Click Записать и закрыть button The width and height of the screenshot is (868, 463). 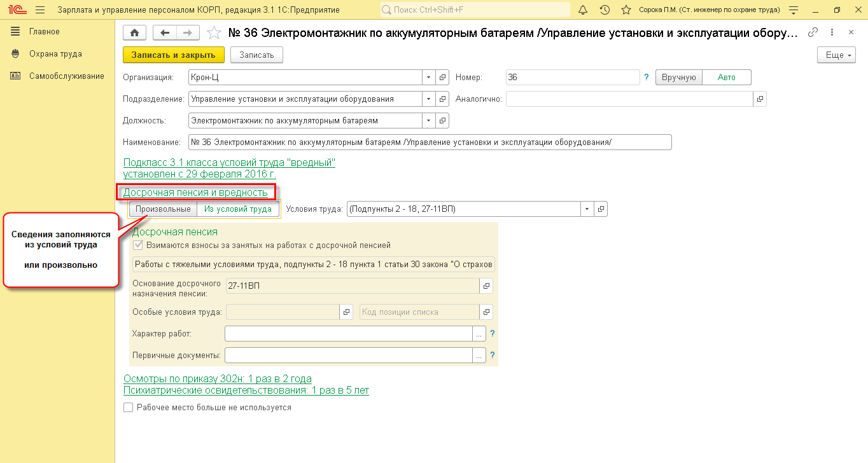(x=174, y=55)
